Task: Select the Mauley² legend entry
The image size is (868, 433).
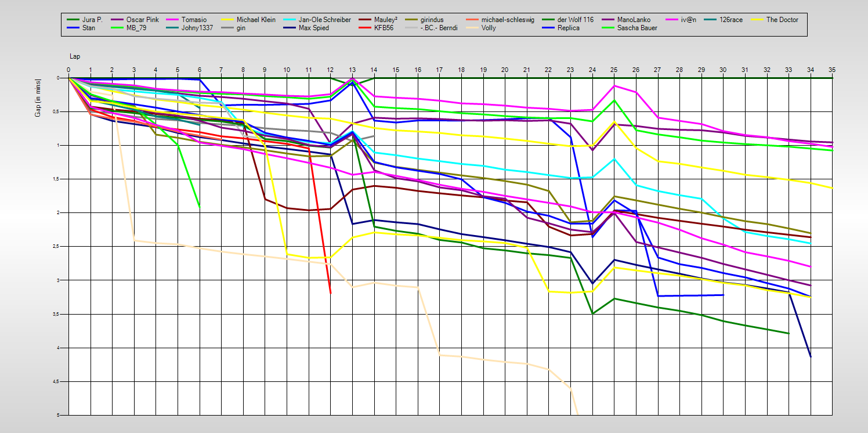Action: click(379, 20)
